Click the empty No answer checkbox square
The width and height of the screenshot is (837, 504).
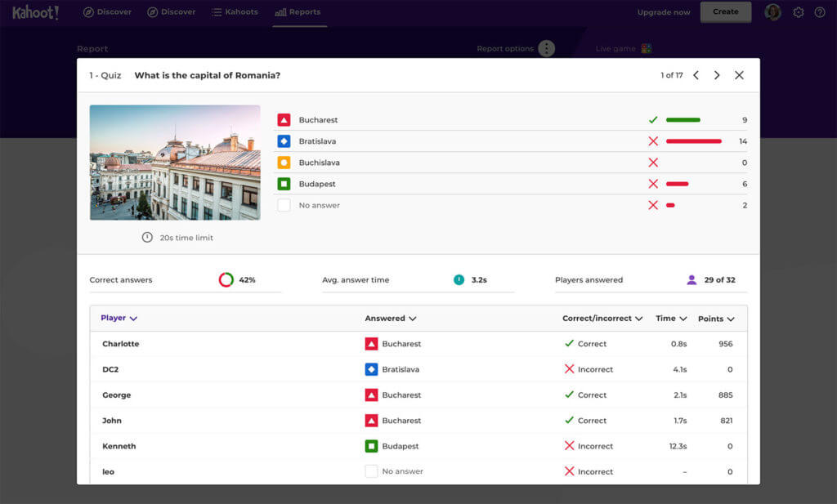point(284,205)
